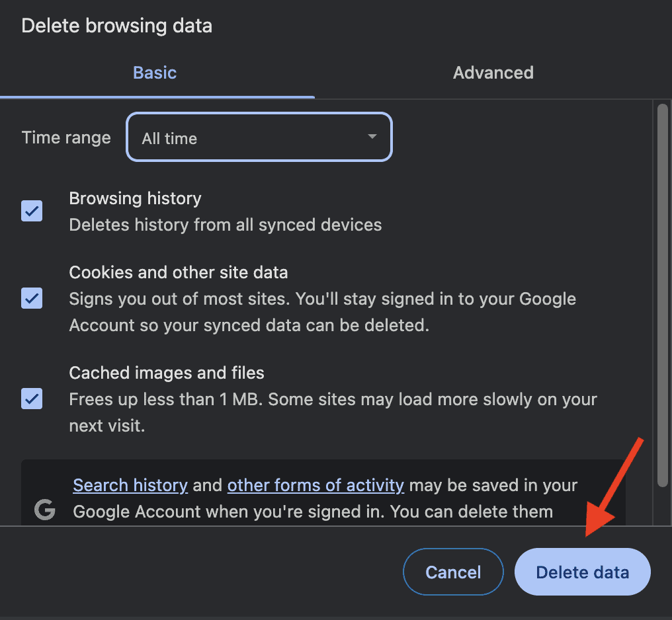This screenshot has width=672, height=620.
Task: Click the Browsing history label text
Action: pyautogui.click(x=135, y=198)
